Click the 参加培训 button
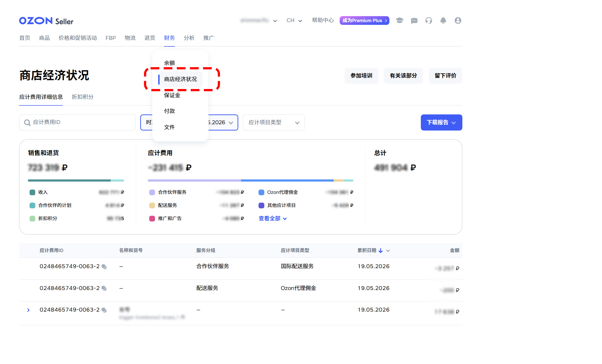 pos(361,76)
